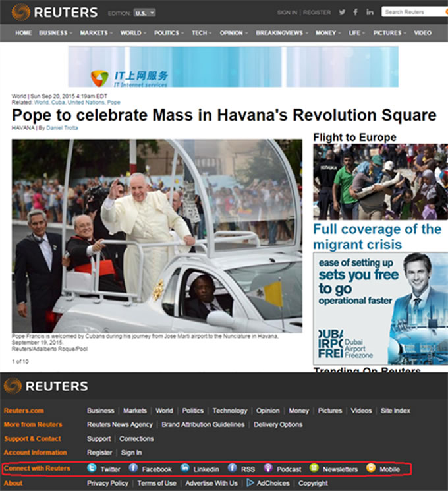448x491 pixels.
Task: Open the purple Podcast icon
Action: 268,468
